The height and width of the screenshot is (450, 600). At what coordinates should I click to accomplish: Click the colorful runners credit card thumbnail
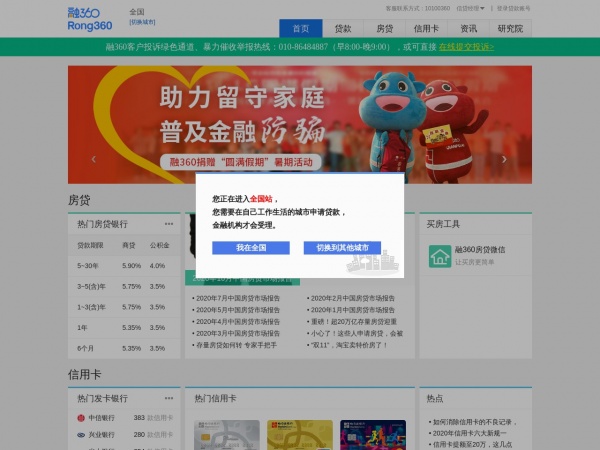click(373, 435)
